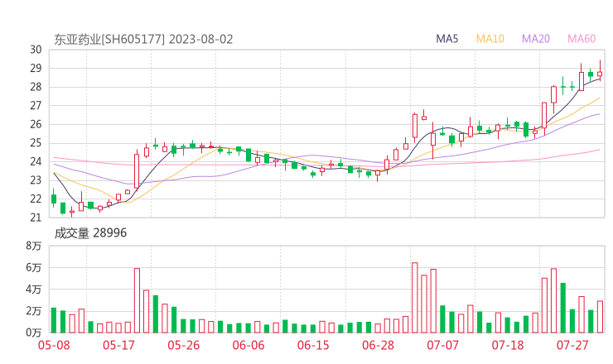Viewport: 613px width, 364px height.
Task: Click the price axis label 23
Action: pos(36,180)
